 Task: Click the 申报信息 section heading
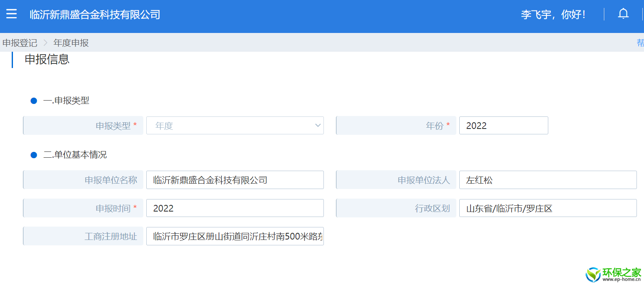click(47, 59)
